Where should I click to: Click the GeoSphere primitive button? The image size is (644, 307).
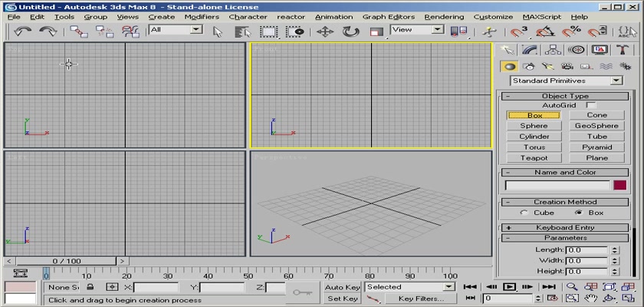click(596, 126)
